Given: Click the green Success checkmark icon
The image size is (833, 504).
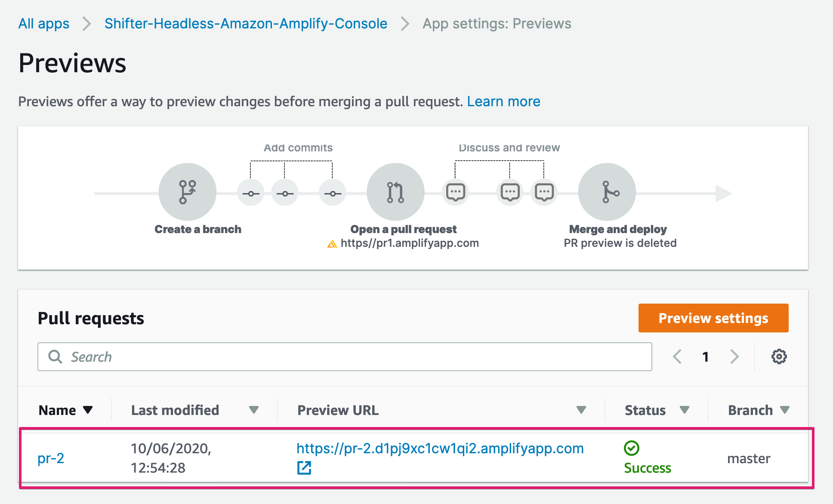Looking at the screenshot, I should pyautogui.click(x=632, y=448).
